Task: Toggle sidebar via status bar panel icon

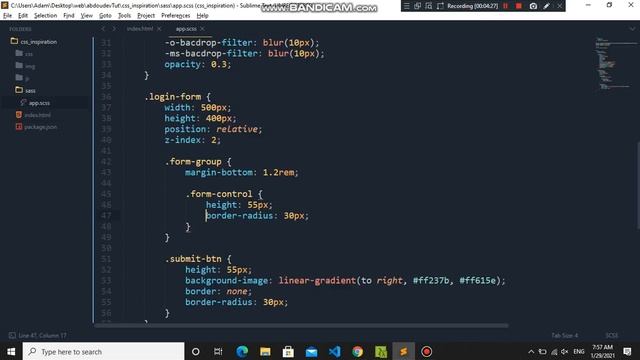Action: [12, 336]
